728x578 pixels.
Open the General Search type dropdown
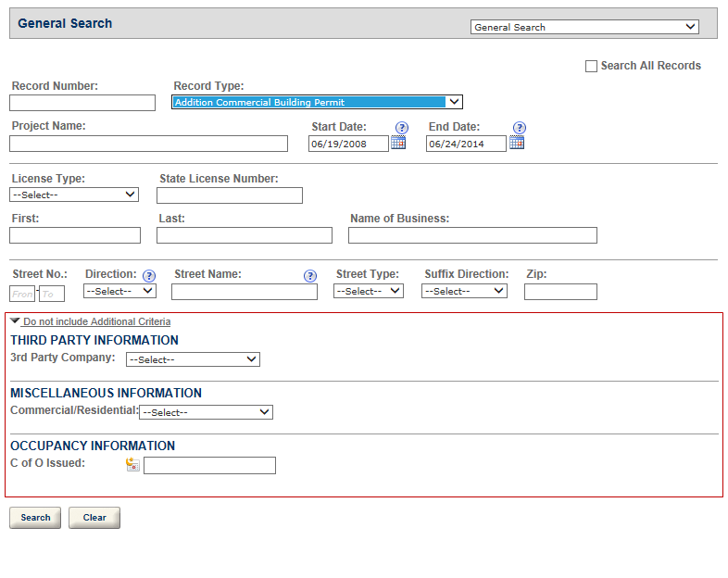tap(584, 27)
